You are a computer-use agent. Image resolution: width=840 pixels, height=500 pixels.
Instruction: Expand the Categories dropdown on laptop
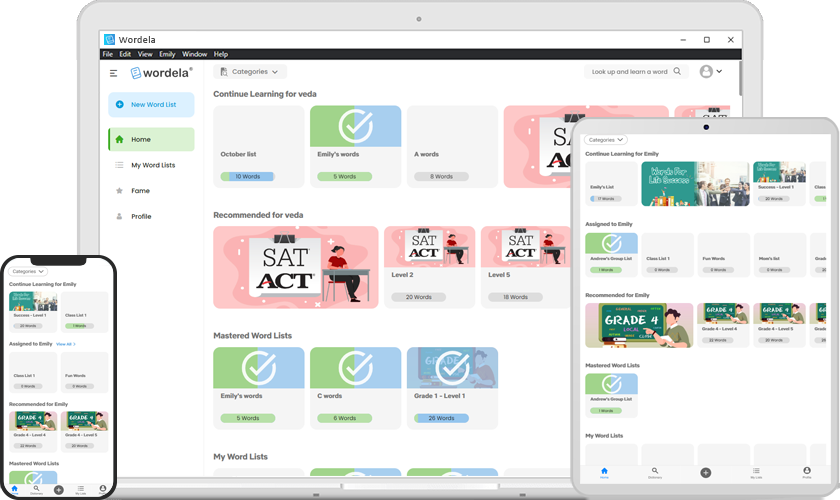click(250, 72)
